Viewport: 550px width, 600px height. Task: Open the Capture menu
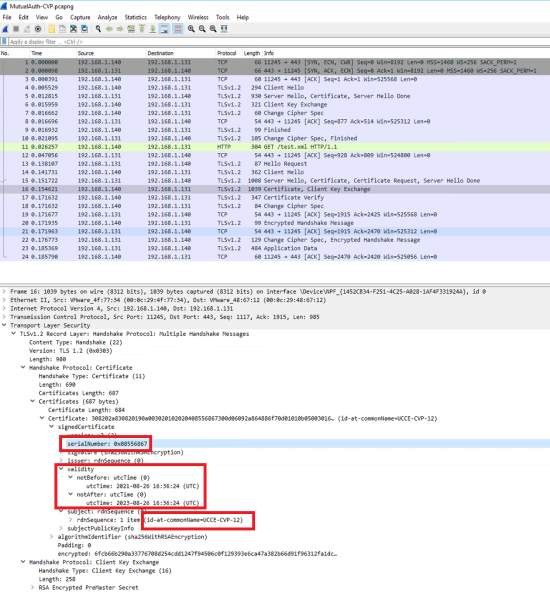click(80, 17)
